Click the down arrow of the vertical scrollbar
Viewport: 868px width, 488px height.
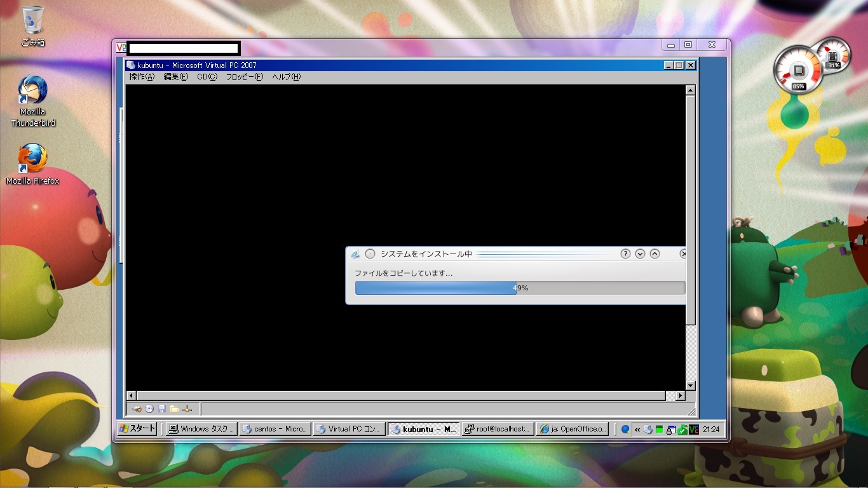pos(691,386)
